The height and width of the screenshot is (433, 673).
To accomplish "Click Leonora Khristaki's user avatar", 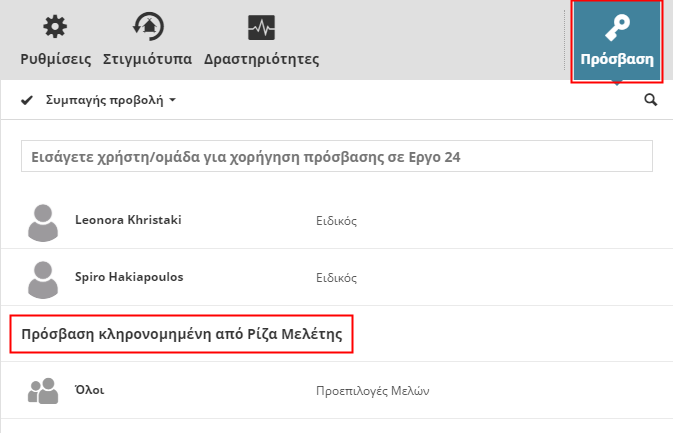I will 43,222.
